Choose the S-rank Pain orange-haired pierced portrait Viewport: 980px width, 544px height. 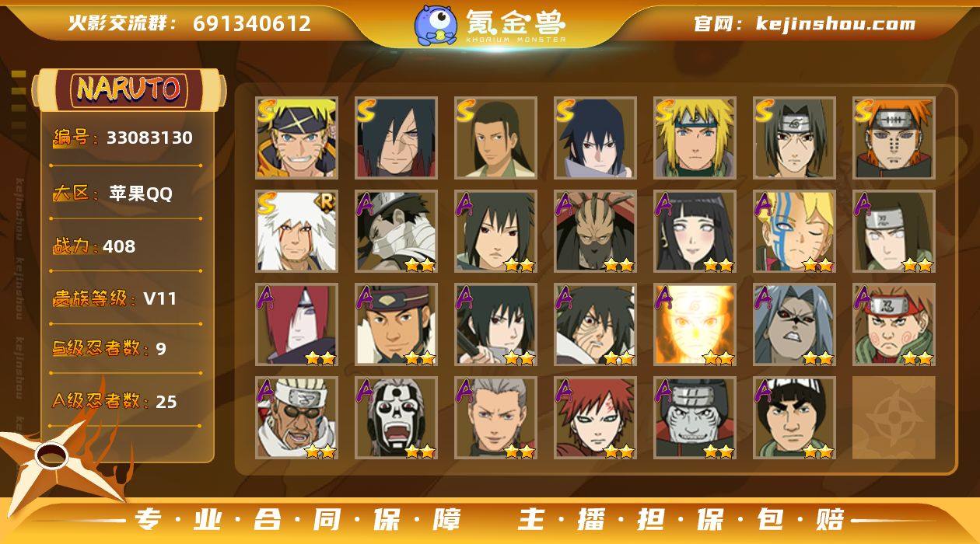point(894,138)
